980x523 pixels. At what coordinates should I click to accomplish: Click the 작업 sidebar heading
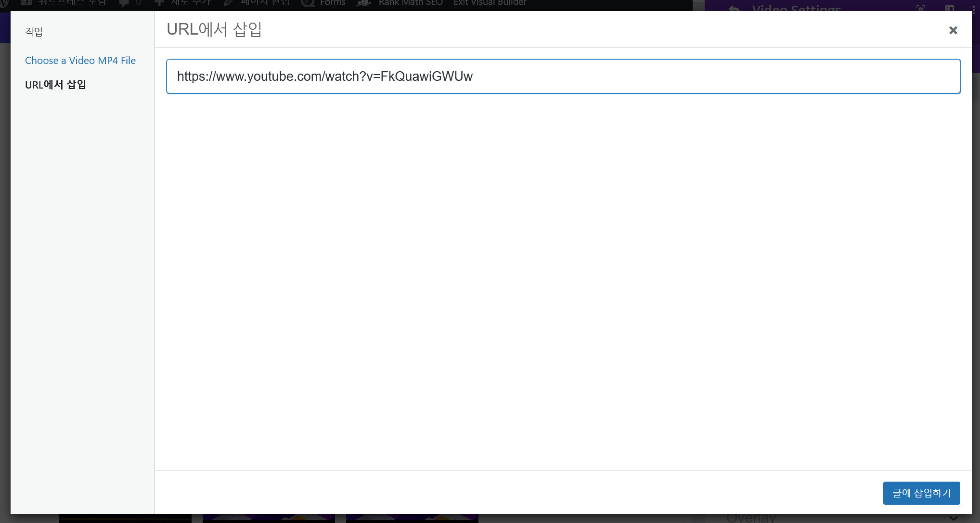34,32
